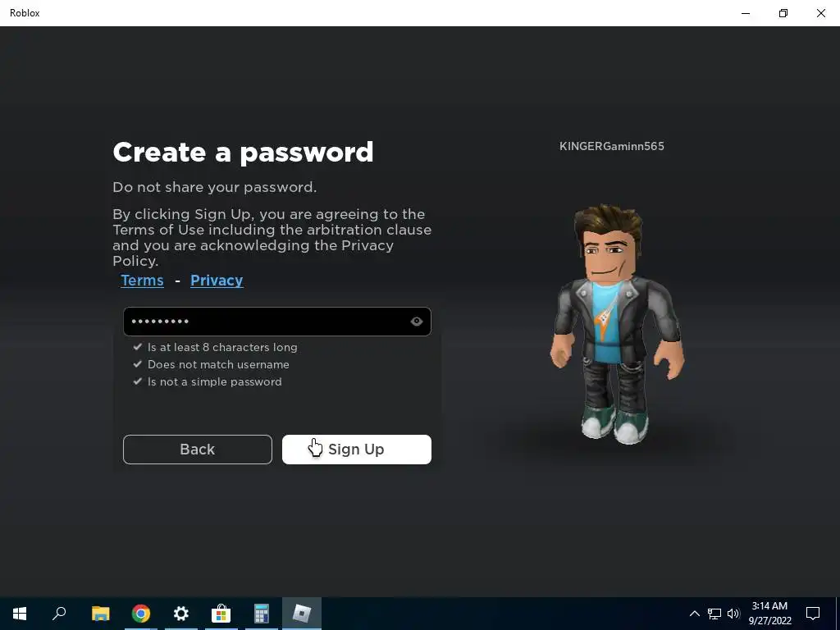The width and height of the screenshot is (840, 630).
Task: Open the Windows Start menu
Action: point(20,614)
